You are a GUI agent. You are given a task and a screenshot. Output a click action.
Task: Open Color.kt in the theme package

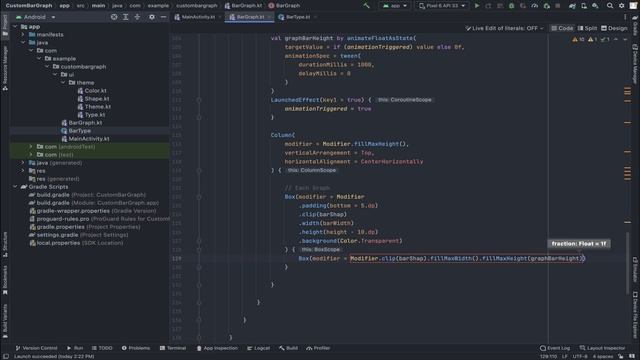point(92,91)
